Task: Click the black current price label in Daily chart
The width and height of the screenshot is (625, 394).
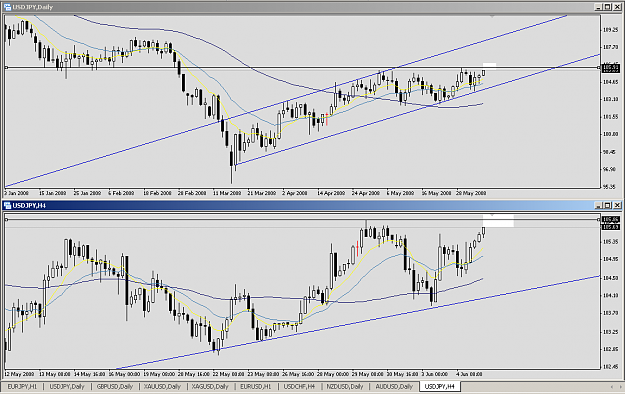Action: [610, 69]
